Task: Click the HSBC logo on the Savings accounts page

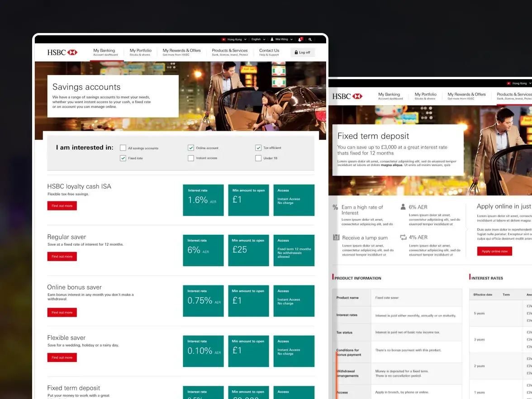Action: (62, 52)
